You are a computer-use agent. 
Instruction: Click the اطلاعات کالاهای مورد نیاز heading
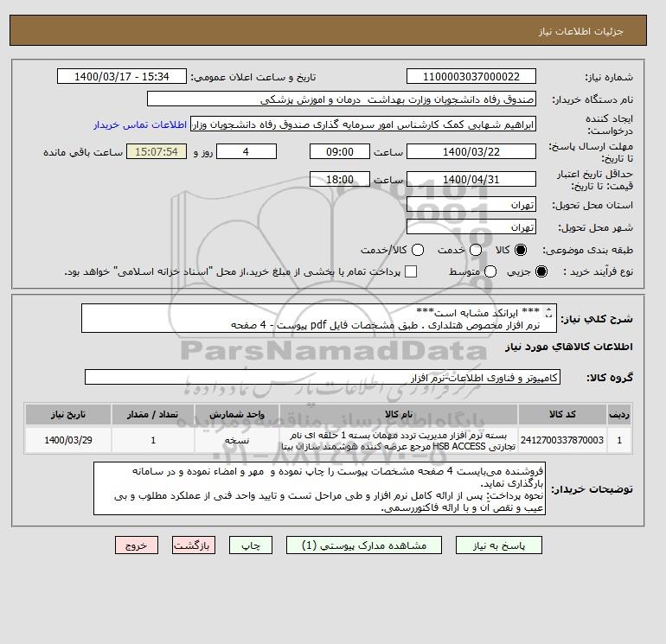[x=569, y=347]
